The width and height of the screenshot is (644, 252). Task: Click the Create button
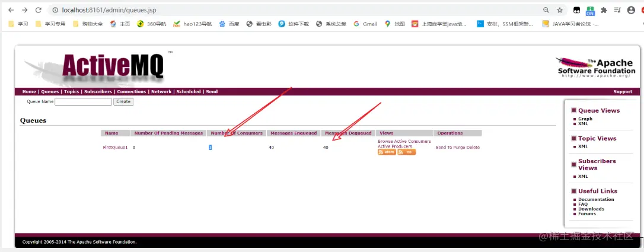(123, 101)
